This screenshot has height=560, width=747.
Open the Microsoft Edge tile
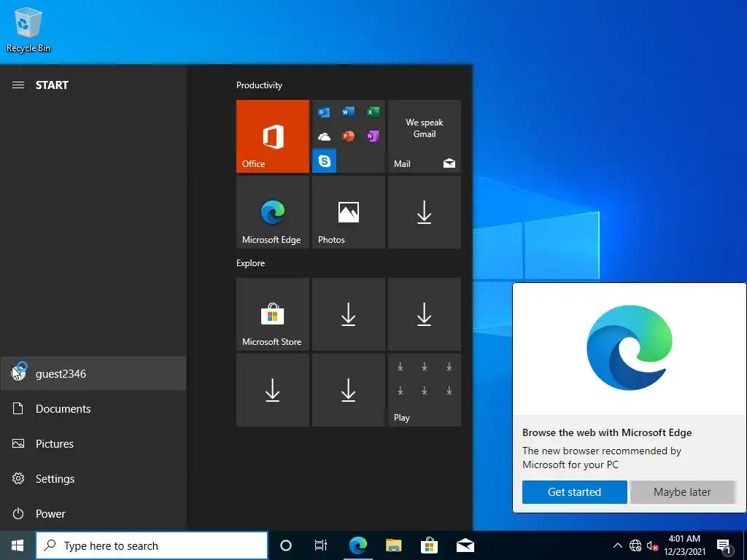[273, 212]
